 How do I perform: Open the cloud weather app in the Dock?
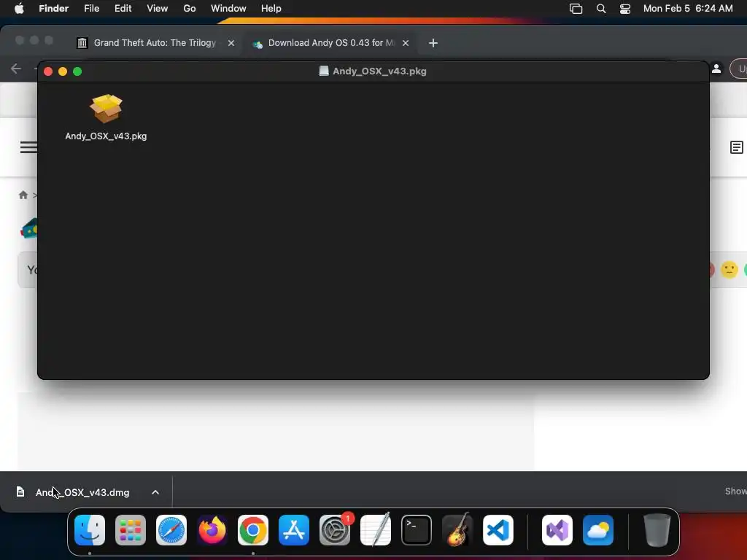pyautogui.click(x=598, y=530)
